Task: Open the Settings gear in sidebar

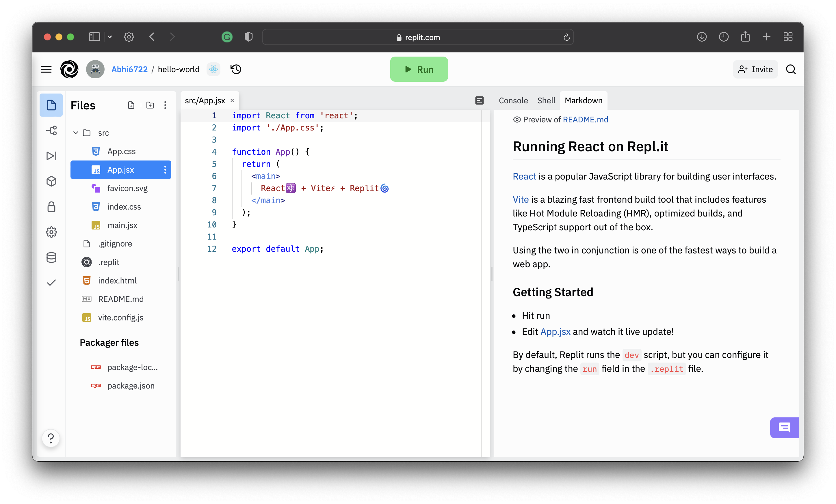Action: click(51, 232)
